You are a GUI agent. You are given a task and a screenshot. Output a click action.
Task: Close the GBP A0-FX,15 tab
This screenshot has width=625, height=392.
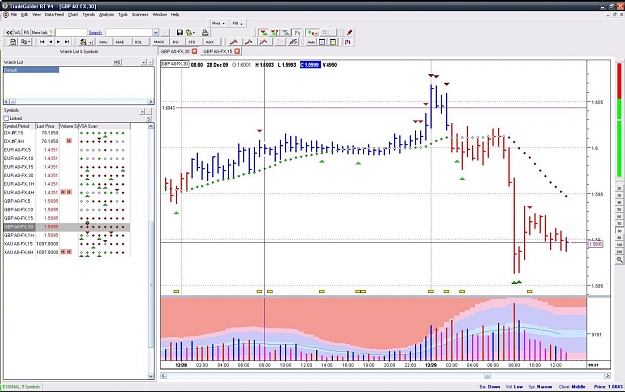pos(237,51)
